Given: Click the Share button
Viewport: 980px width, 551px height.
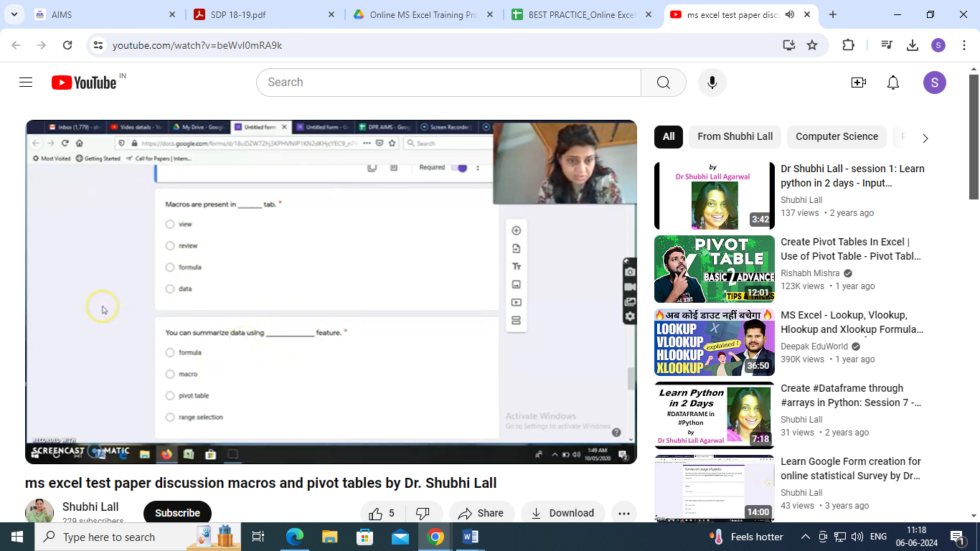Looking at the screenshot, I should (x=481, y=513).
